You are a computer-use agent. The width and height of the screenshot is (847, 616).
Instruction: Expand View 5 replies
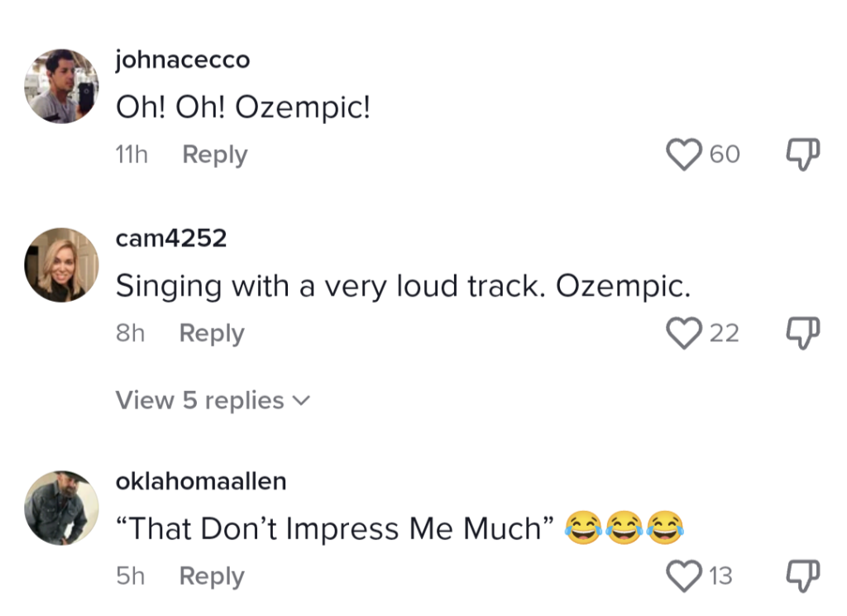[213, 401]
